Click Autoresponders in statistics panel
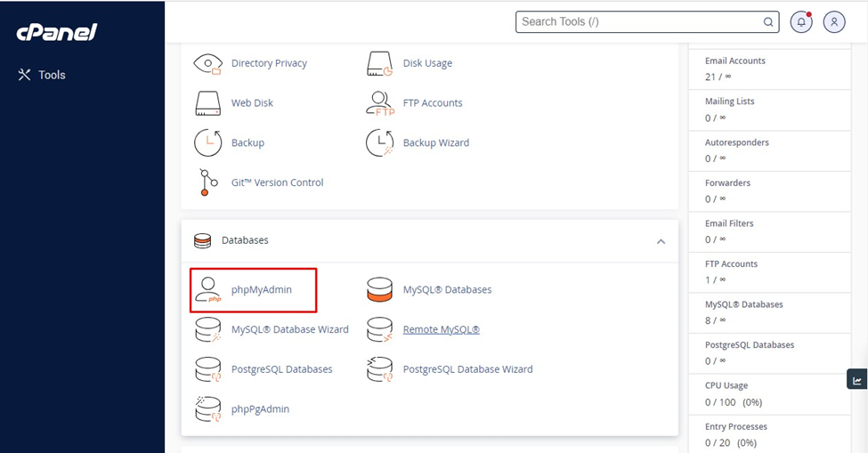 [x=737, y=142]
